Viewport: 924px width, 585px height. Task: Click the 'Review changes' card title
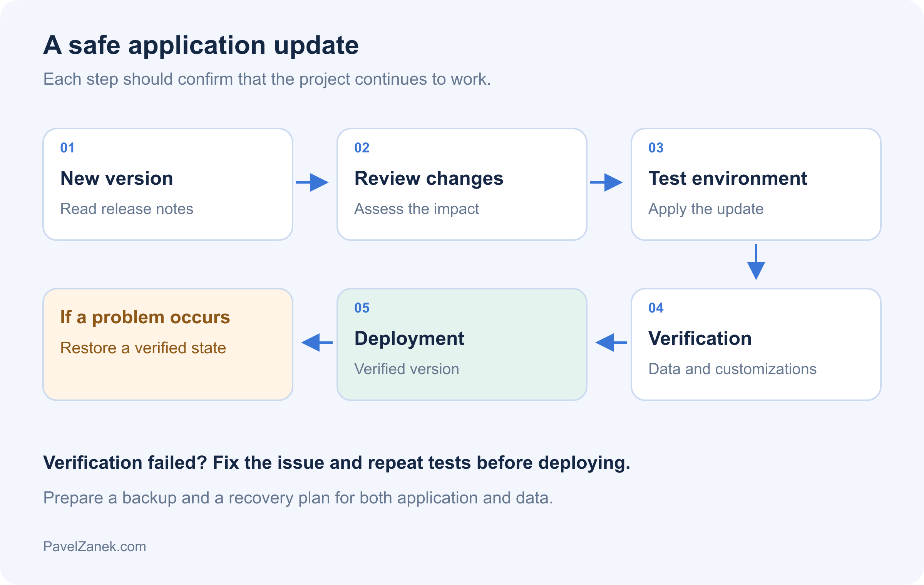click(x=429, y=179)
